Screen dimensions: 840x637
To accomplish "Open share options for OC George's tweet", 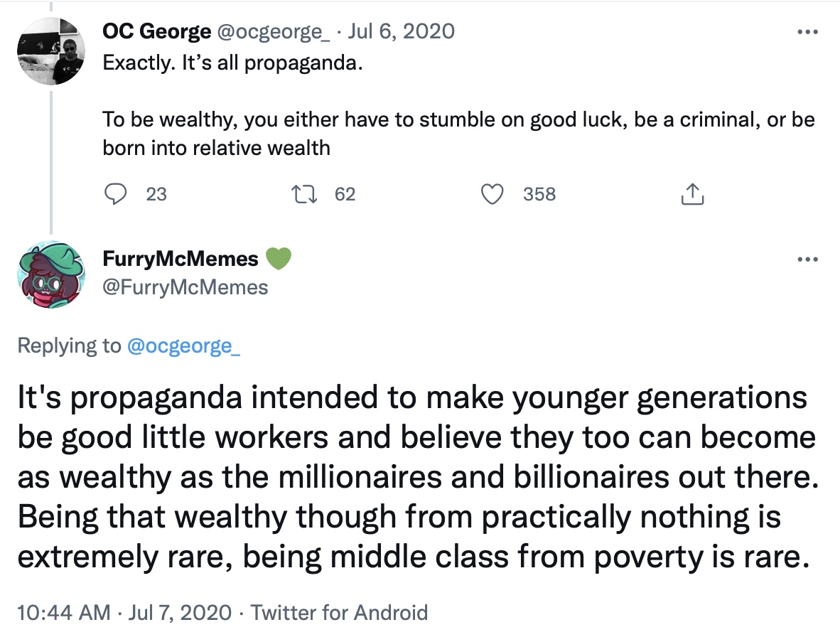I will 692,194.
